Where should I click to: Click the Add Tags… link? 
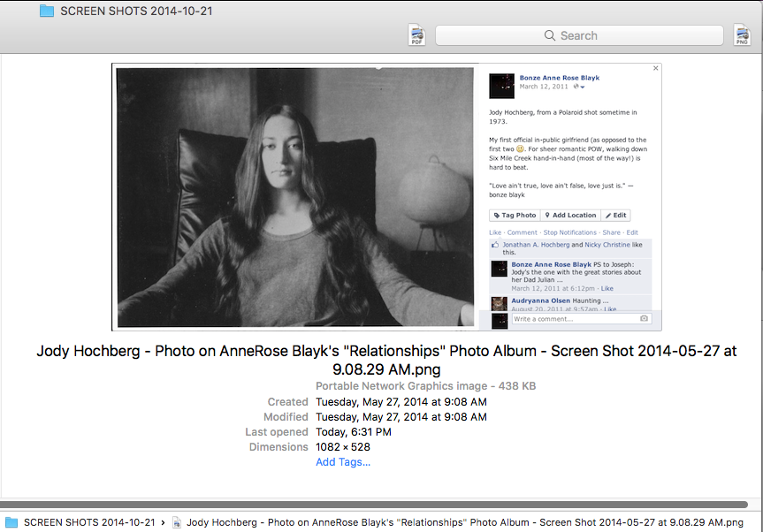343,462
